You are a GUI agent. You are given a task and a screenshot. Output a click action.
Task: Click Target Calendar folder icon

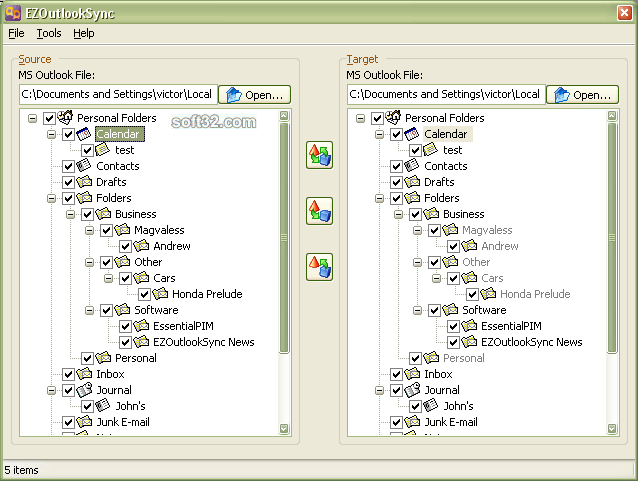[412, 134]
